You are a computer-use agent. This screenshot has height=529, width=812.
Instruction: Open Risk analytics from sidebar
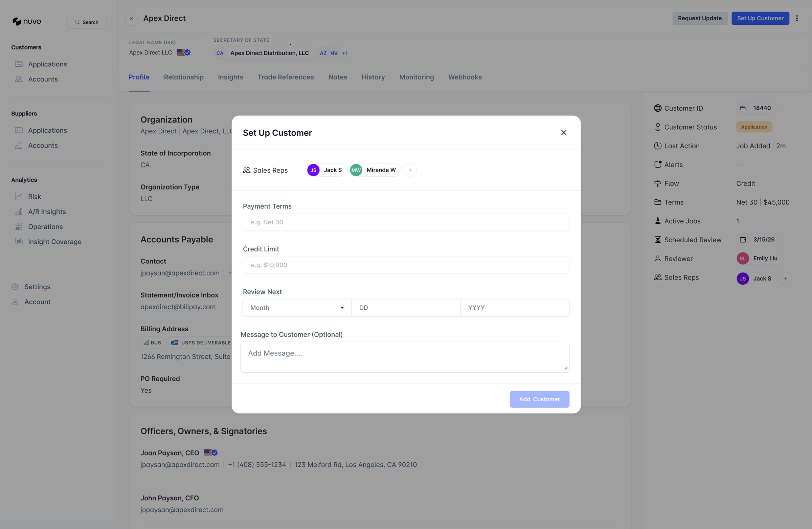tap(35, 197)
